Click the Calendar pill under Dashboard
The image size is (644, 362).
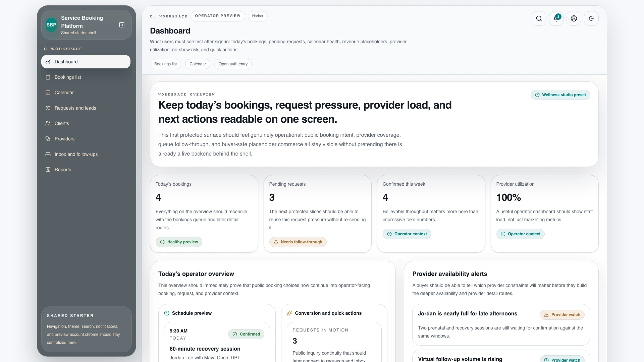coord(198,64)
